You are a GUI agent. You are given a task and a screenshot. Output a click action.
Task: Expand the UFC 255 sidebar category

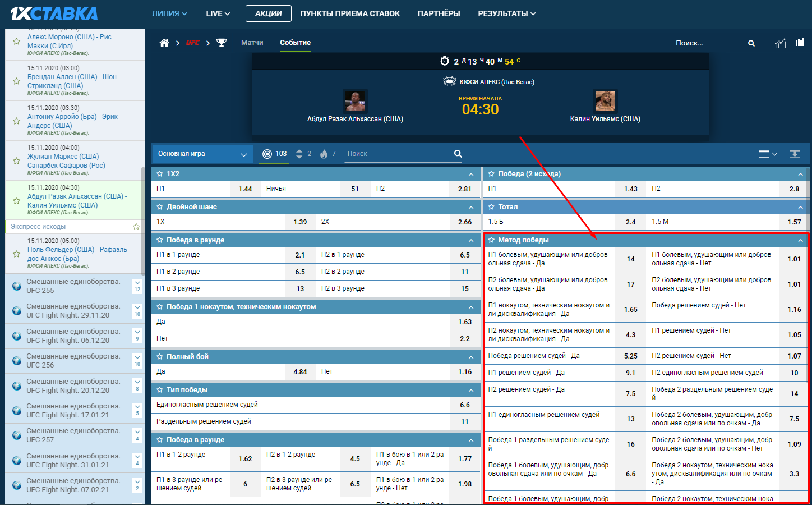tap(137, 286)
